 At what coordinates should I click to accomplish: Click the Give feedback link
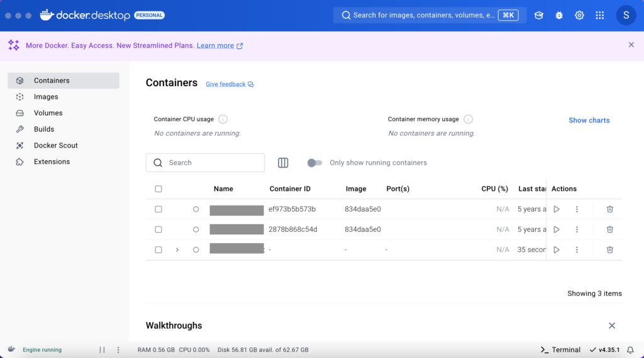coord(229,84)
